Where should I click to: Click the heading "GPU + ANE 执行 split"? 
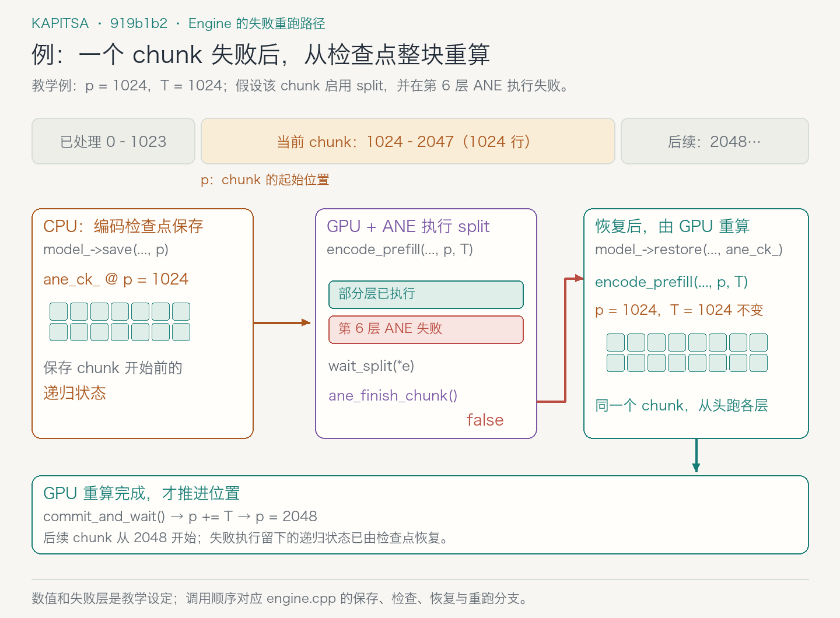[408, 226]
